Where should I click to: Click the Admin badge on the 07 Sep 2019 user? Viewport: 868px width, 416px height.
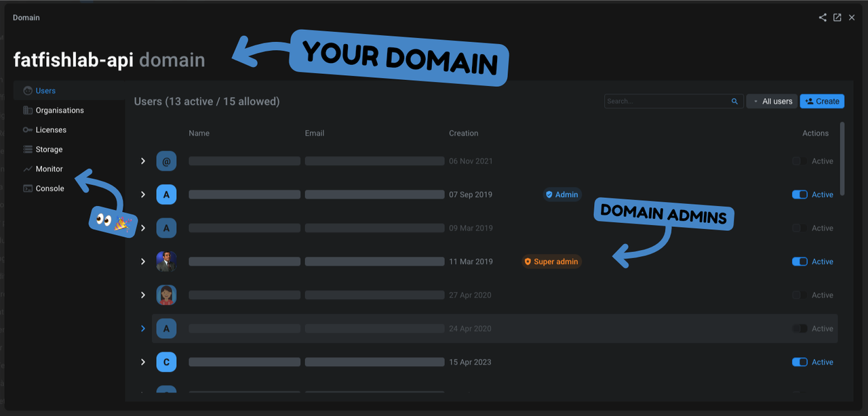561,194
